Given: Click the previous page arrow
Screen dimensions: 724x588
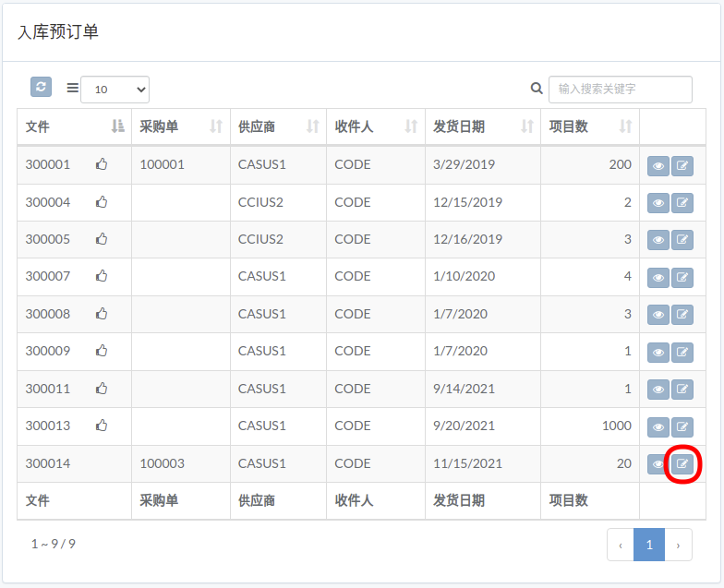Looking at the screenshot, I should pyautogui.click(x=621, y=545).
